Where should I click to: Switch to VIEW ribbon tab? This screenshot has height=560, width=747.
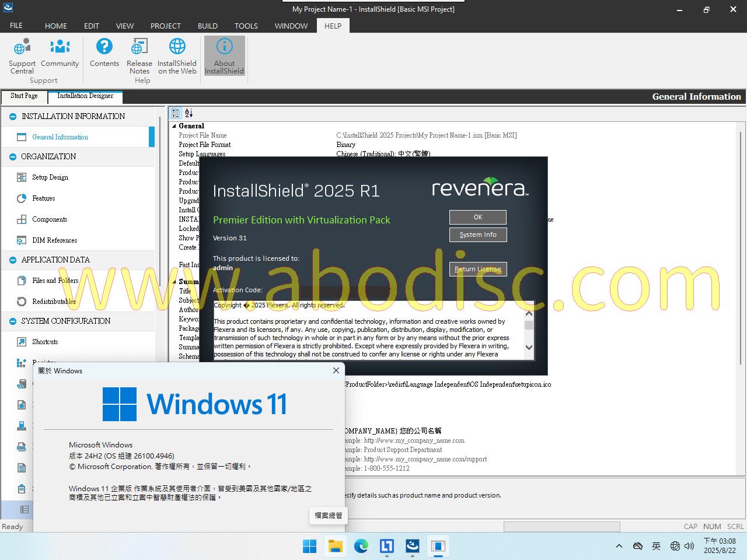click(x=125, y=26)
